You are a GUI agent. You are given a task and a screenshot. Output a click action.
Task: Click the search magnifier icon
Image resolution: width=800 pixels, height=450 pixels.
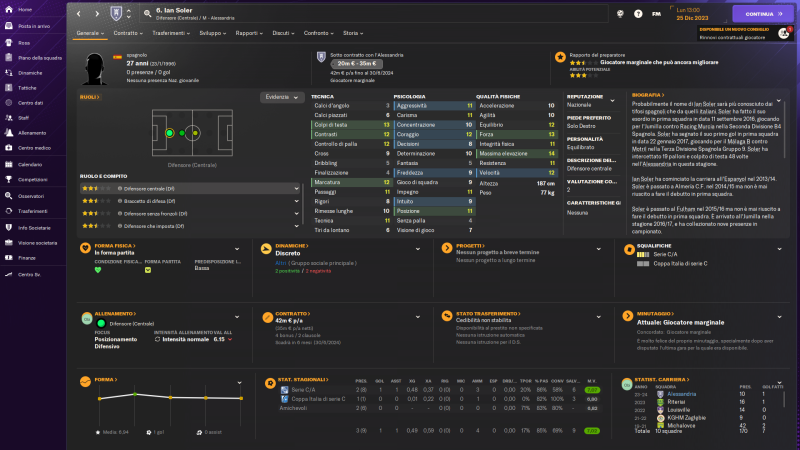pos(147,14)
